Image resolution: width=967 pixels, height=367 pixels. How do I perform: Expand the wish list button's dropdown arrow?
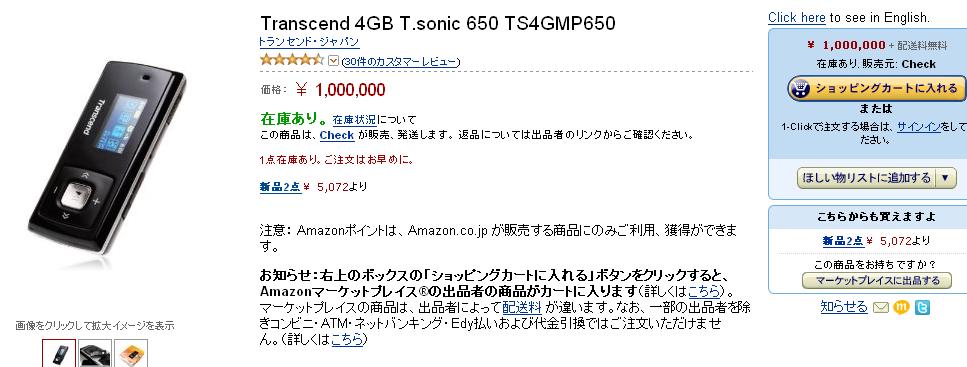pos(946,178)
